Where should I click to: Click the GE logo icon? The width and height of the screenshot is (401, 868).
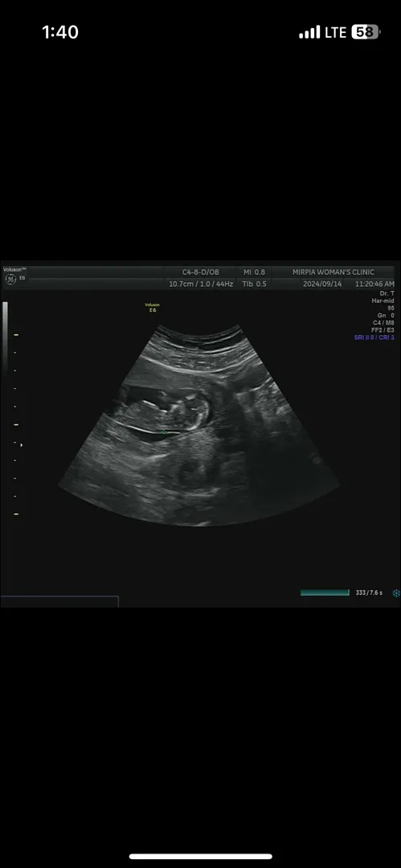[10, 280]
